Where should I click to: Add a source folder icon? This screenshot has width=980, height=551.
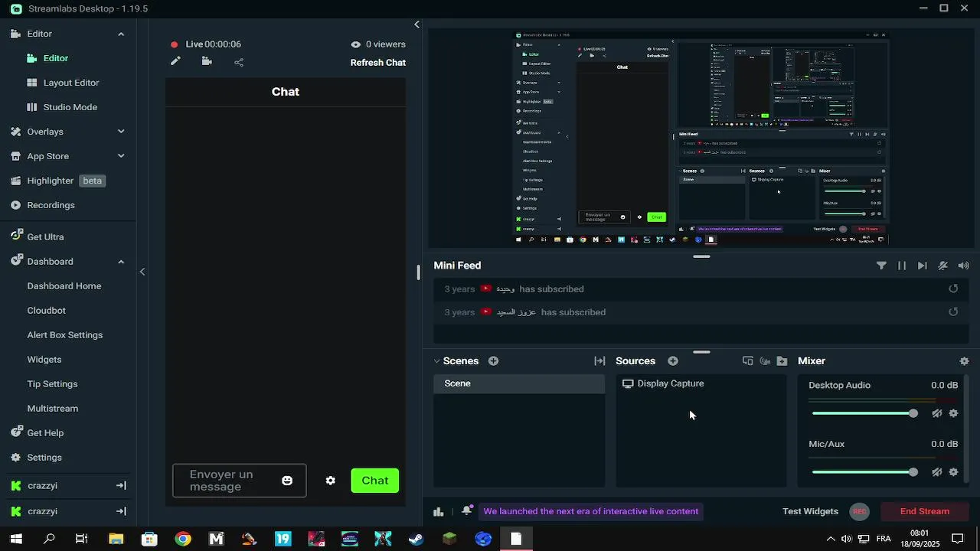coord(782,360)
